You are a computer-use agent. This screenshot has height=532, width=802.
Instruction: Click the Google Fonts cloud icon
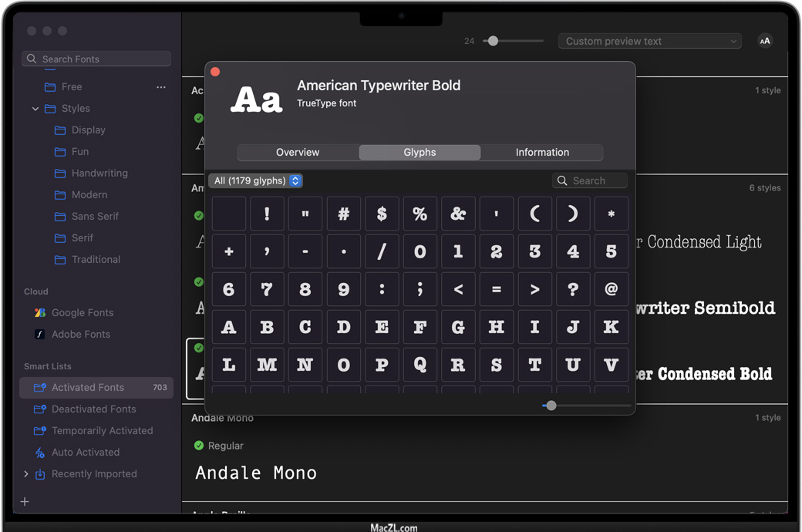tap(40, 313)
